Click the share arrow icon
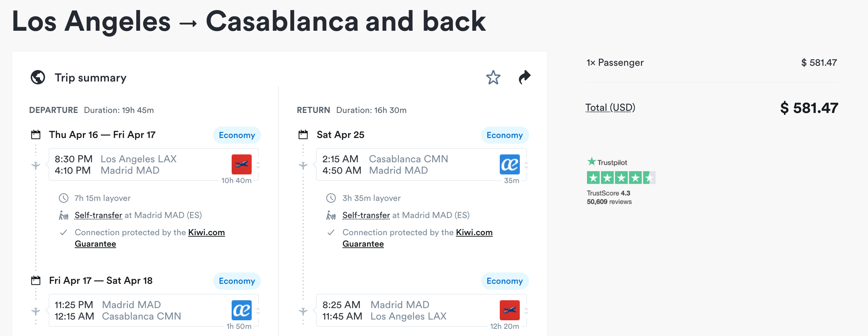The image size is (868, 336). 524,77
